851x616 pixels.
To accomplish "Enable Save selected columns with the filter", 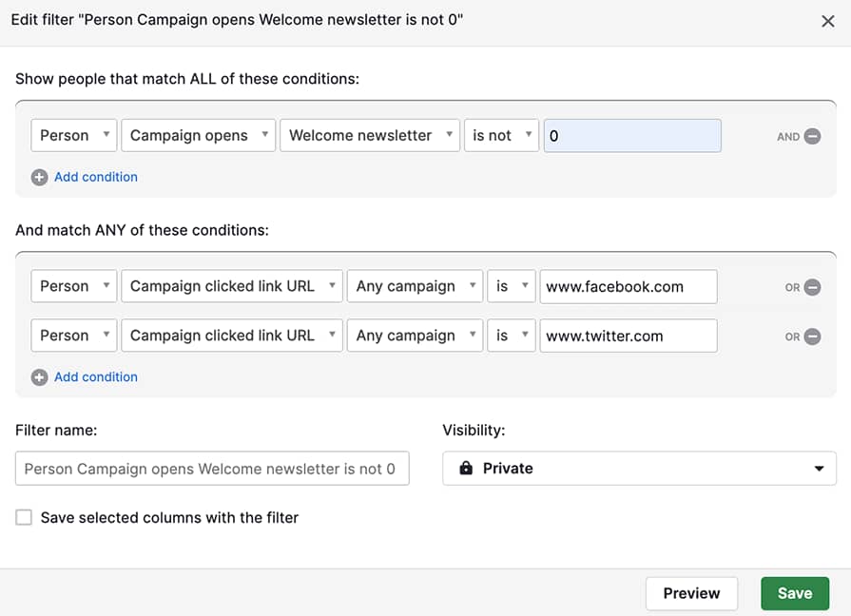I will tap(24, 517).
